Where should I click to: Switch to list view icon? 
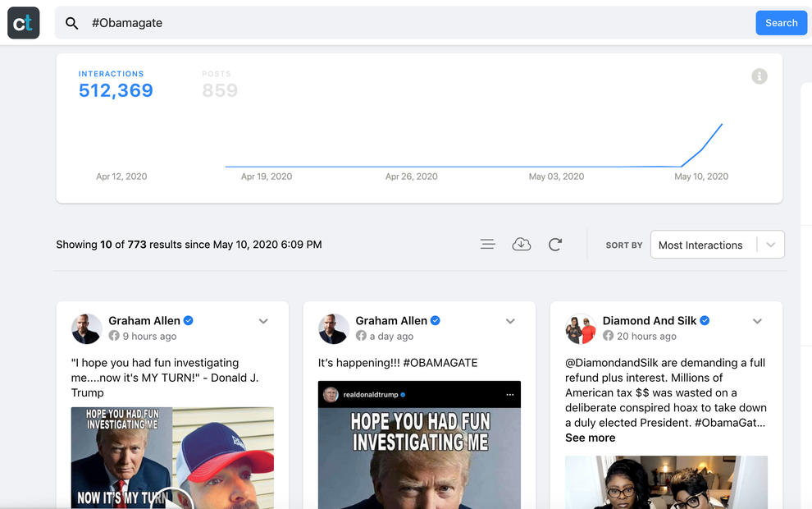click(x=487, y=244)
